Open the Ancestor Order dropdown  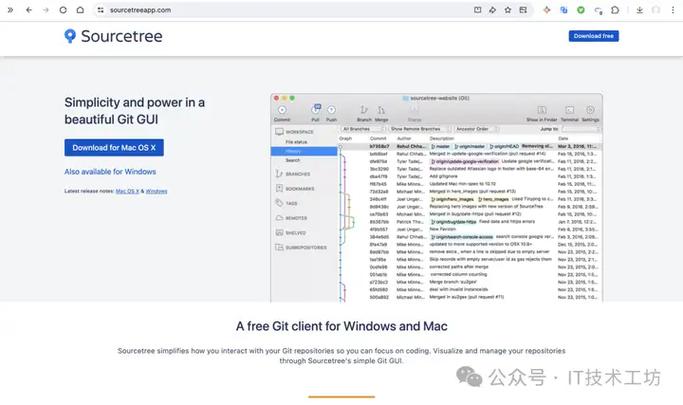(x=476, y=129)
